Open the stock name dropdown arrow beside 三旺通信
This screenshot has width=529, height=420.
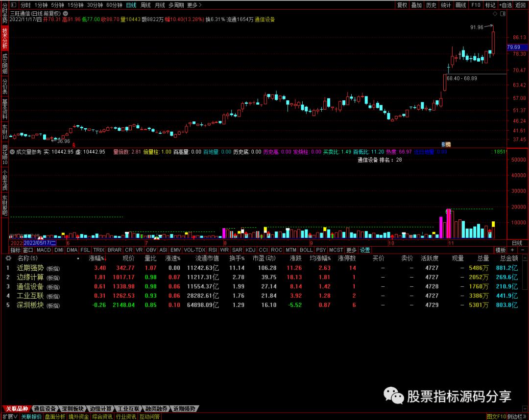point(66,14)
